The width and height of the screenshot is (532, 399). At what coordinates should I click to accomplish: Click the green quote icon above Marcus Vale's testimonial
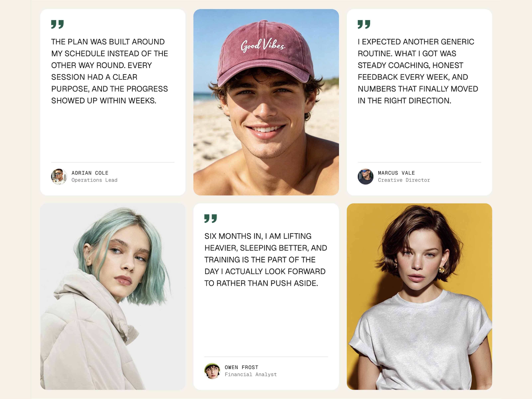(364, 24)
